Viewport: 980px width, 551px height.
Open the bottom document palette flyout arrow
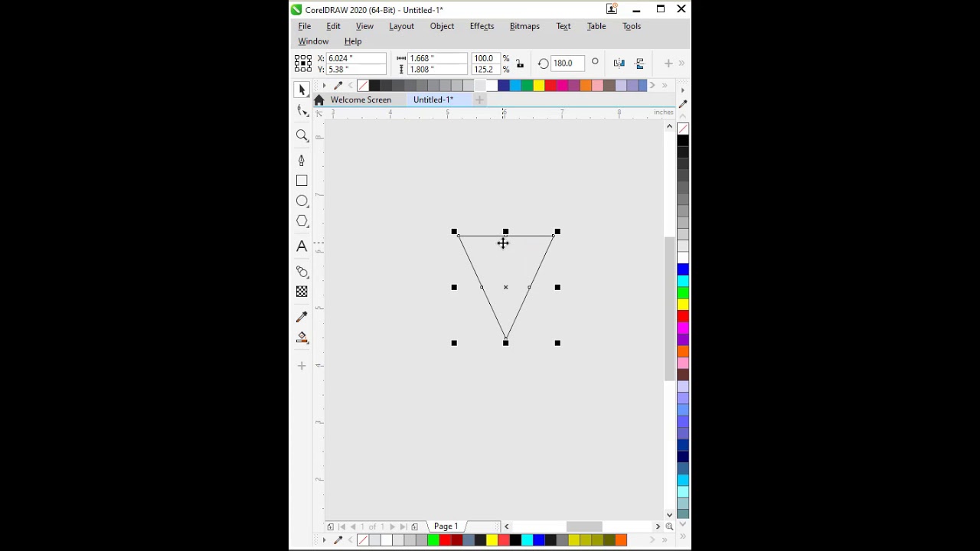324,540
